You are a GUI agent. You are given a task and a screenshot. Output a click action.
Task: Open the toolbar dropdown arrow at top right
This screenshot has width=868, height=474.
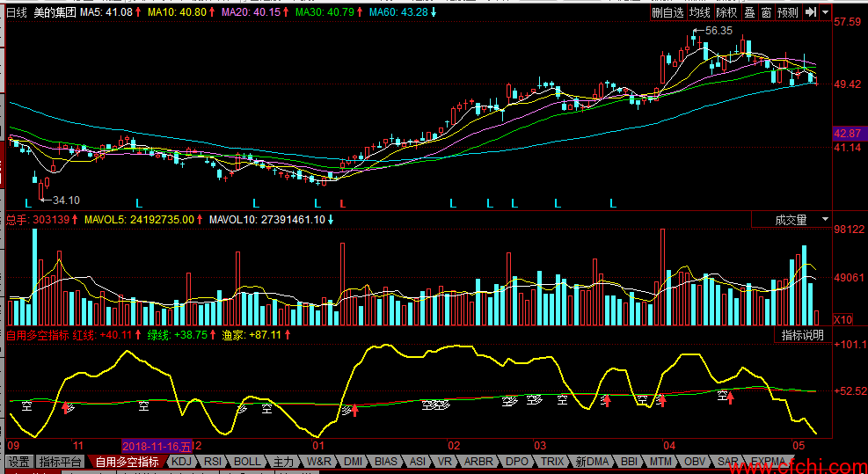pos(826,12)
